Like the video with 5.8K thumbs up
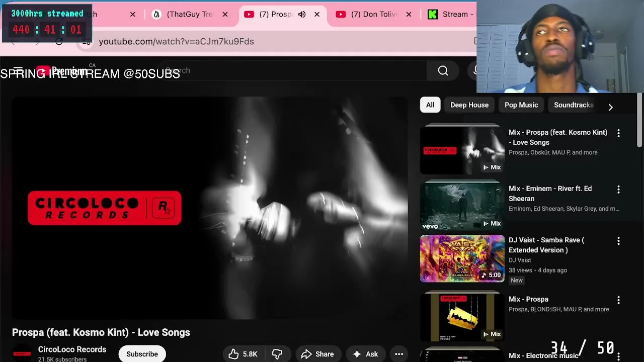644x362 pixels. 244,354
